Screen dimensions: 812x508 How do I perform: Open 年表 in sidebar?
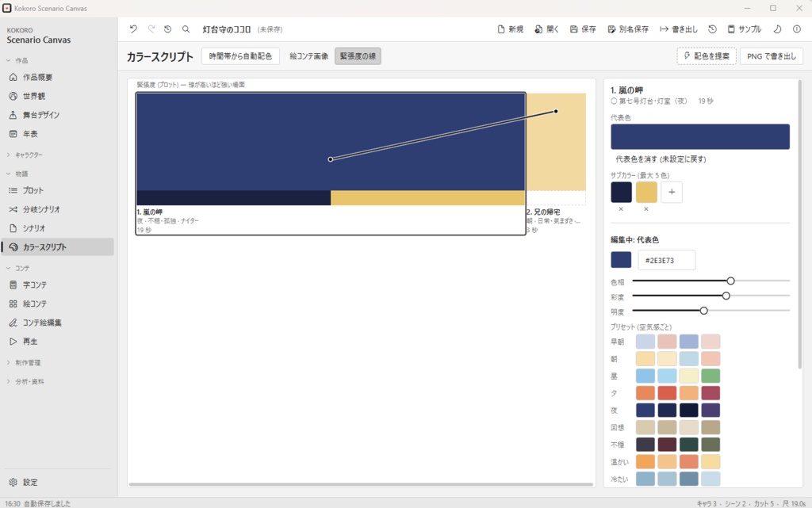[x=58, y=133]
